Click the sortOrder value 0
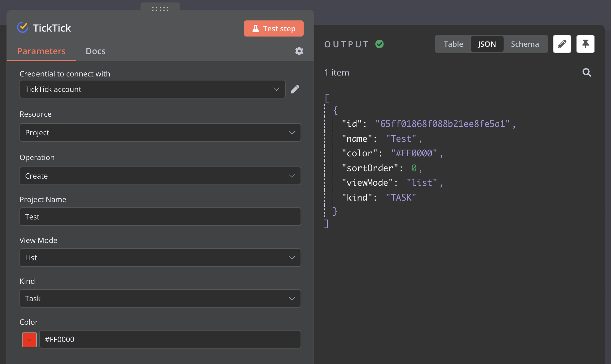 coord(414,168)
